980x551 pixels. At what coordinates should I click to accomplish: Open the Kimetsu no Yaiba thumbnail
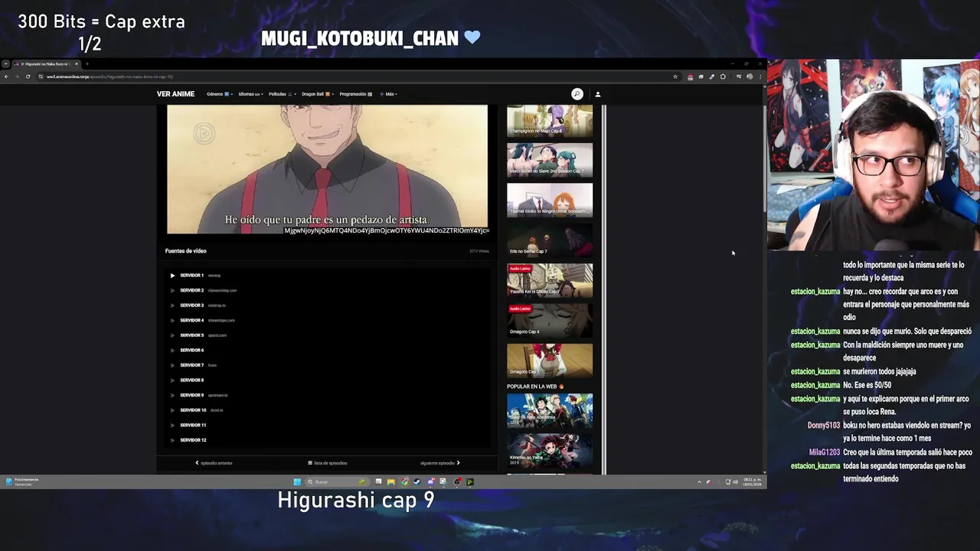pos(550,451)
